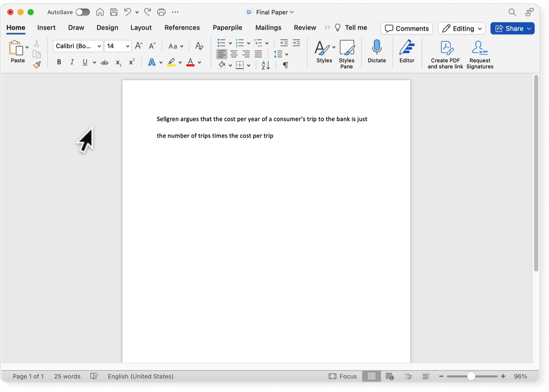Click the Sort A to Z icon
Screen dimensions: 549x392
pos(265,65)
